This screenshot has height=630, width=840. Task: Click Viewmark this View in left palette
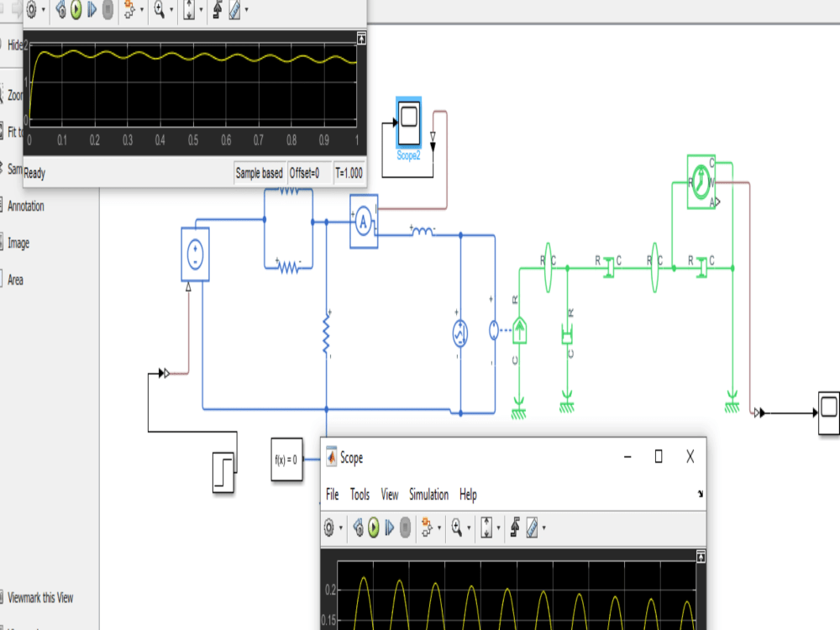[x=40, y=597]
